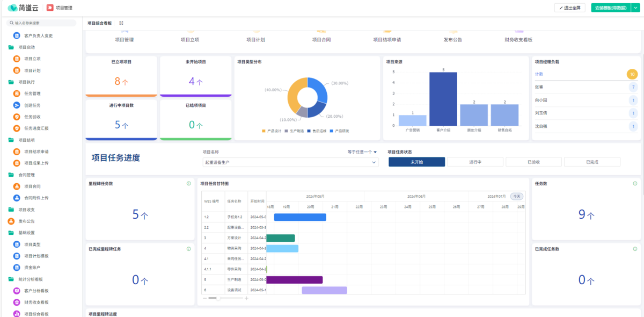Viewport: 644px width, 317px height.
Task: Select the 进行中 task status filter
Action: (475, 162)
